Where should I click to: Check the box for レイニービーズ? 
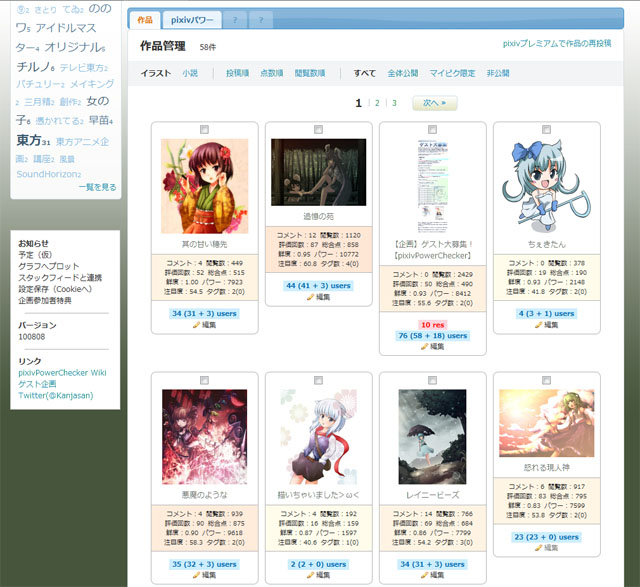pos(432,380)
